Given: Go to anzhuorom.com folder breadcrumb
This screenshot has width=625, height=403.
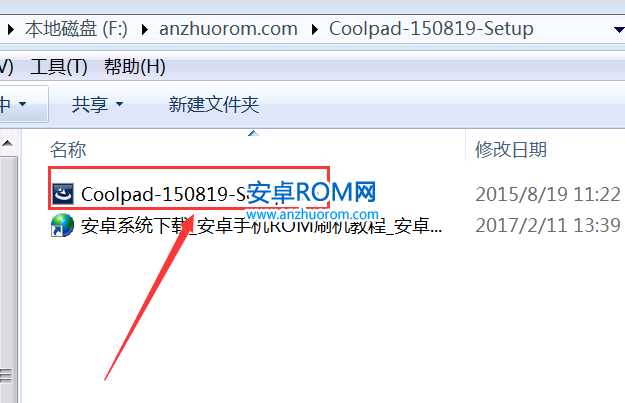Looking at the screenshot, I should (228, 29).
